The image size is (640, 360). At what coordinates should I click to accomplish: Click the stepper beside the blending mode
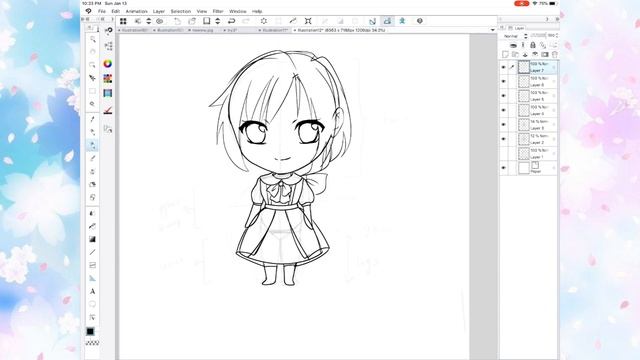(x=526, y=36)
